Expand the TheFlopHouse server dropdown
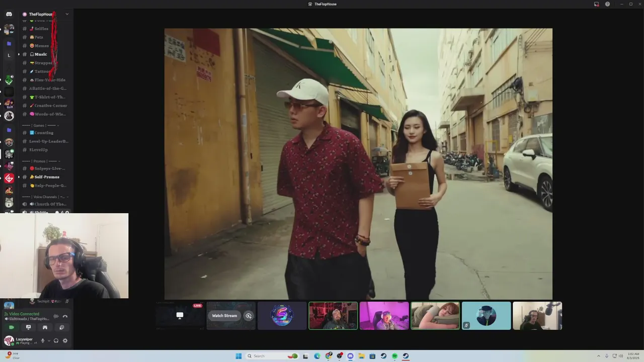This screenshot has width=644, height=362. 67,14
